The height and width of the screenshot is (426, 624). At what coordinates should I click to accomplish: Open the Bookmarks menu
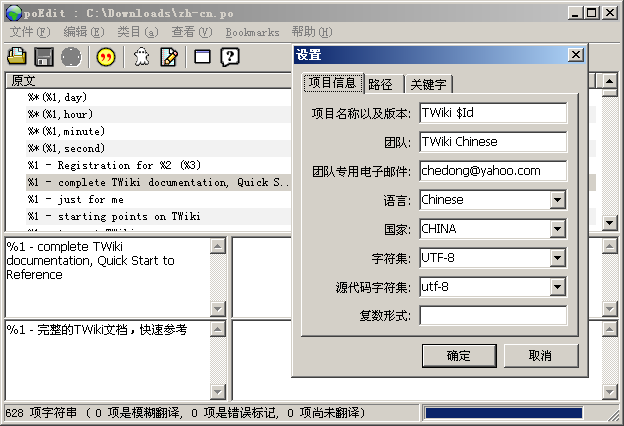tap(252, 32)
